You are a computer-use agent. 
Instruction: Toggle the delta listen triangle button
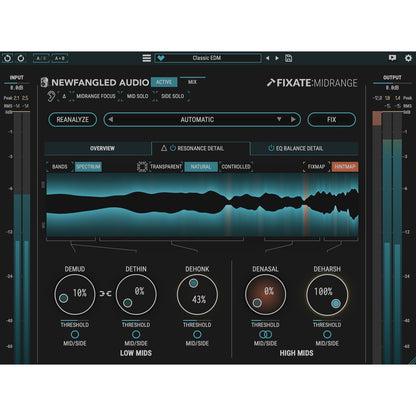(64, 96)
